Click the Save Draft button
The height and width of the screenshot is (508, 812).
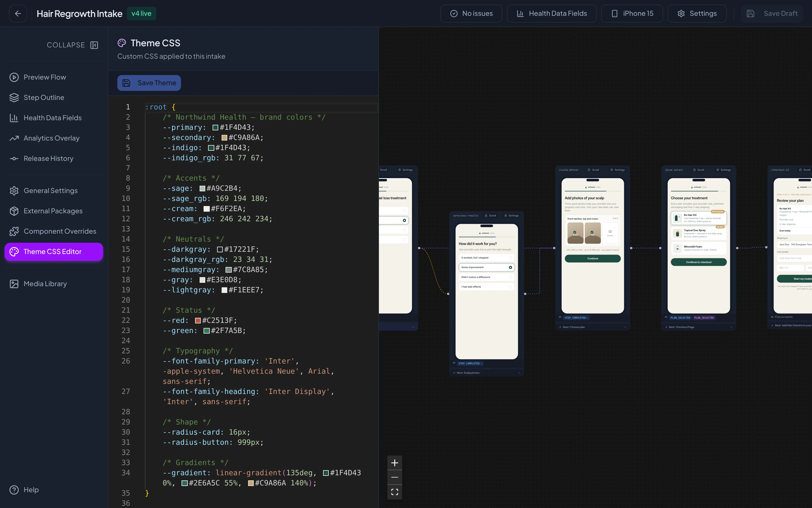[772, 14]
